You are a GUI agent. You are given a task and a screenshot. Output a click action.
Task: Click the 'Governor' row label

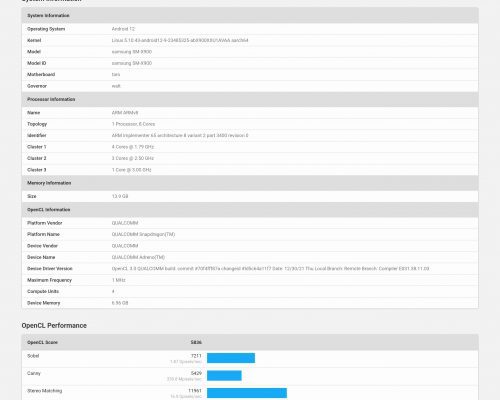coord(37,86)
